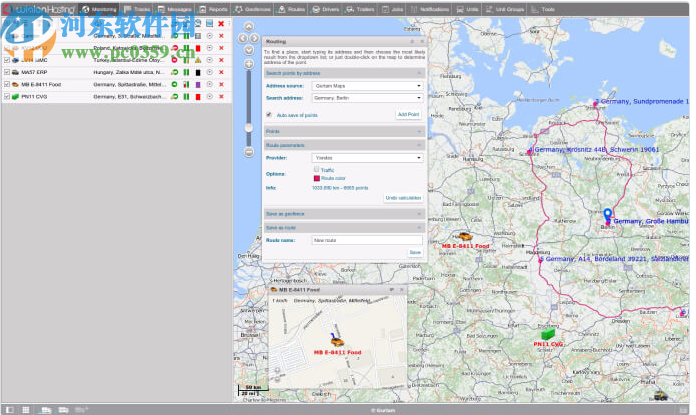Click the motion state icon for MB E-8411 Food
This screenshot has width=696, height=415.
pyautogui.click(x=174, y=84)
